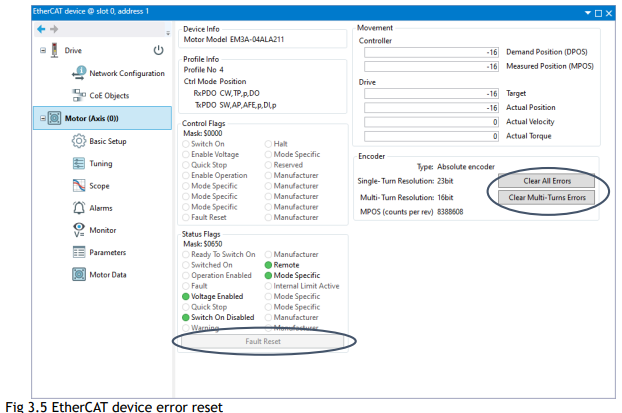Click the Type: Absolute encoder text
Image resolution: width=622 pixels, height=413 pixels.
point(455,167)
